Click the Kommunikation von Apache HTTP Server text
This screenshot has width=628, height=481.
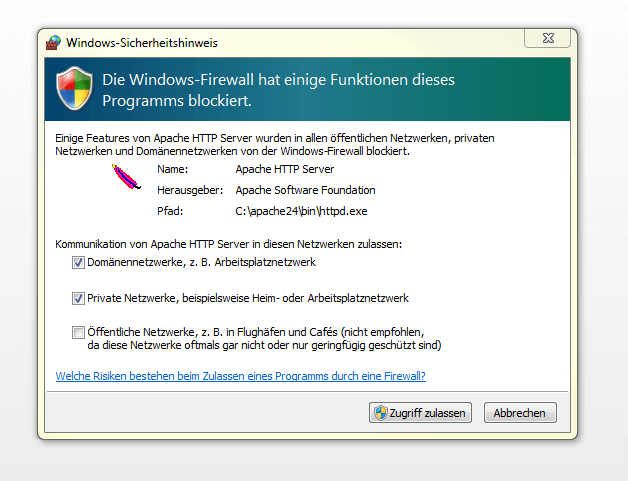228,244
